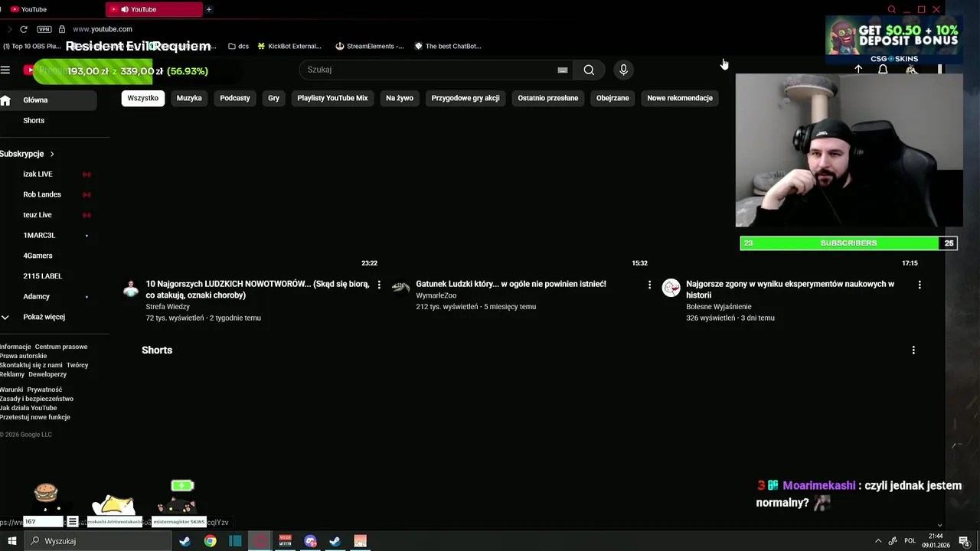Switch to the second YouTube browser tab
The image size is (980, 551).
point(154,9)
